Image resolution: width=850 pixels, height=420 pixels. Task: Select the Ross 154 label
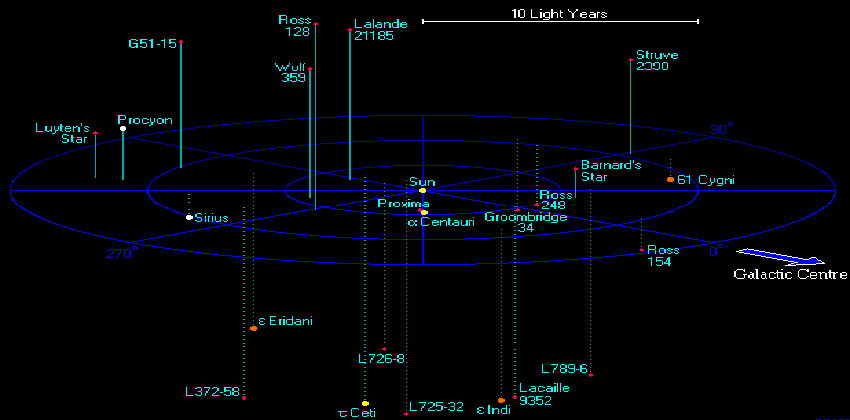pyautogui.click(x=663, y=256)
